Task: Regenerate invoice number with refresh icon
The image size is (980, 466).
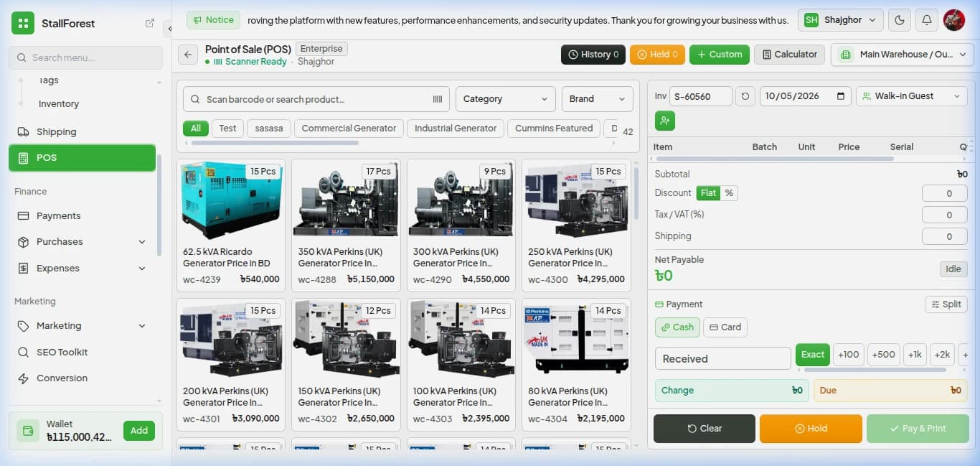Action: 745,96
